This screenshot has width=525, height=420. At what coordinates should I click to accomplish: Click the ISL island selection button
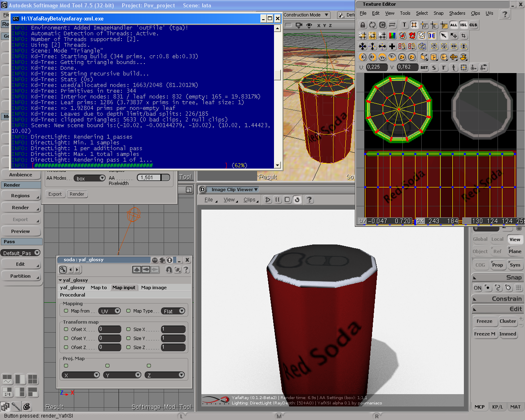463,25
